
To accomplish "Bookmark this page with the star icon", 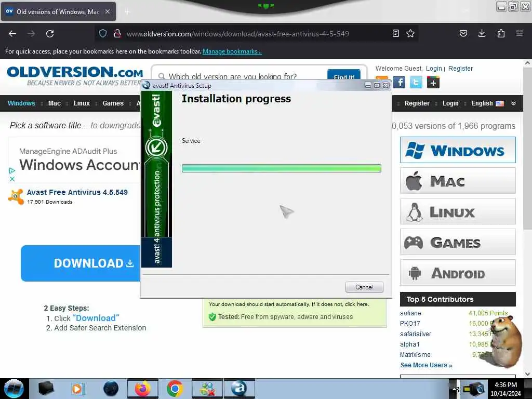I will 410,33.
